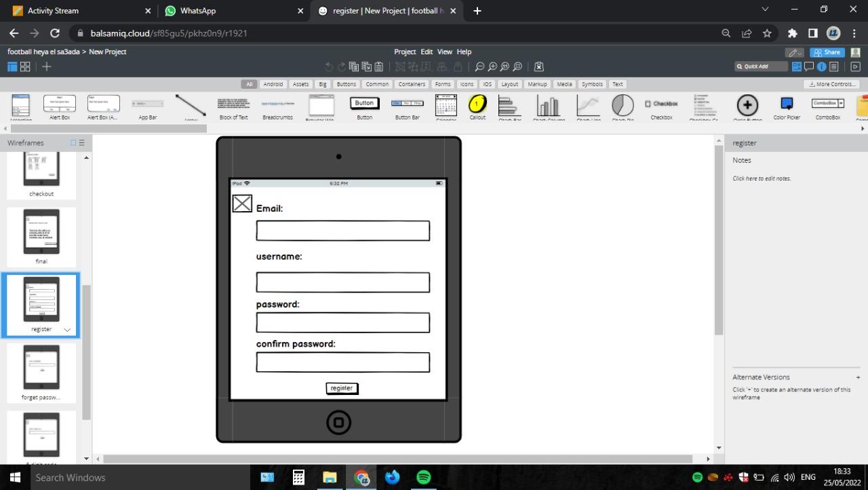Start presentation mode with the play icon

pyautogui.click(x=856, y=66)
